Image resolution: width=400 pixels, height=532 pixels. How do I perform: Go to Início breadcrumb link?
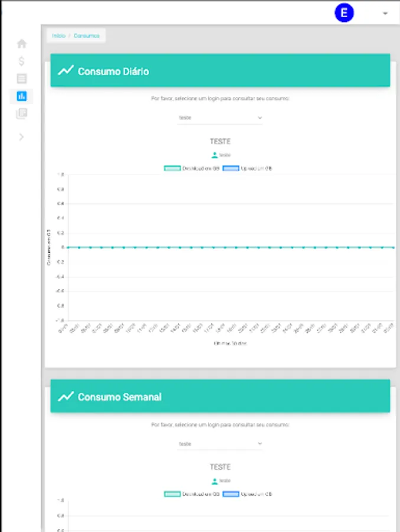[x=58, y=35]
